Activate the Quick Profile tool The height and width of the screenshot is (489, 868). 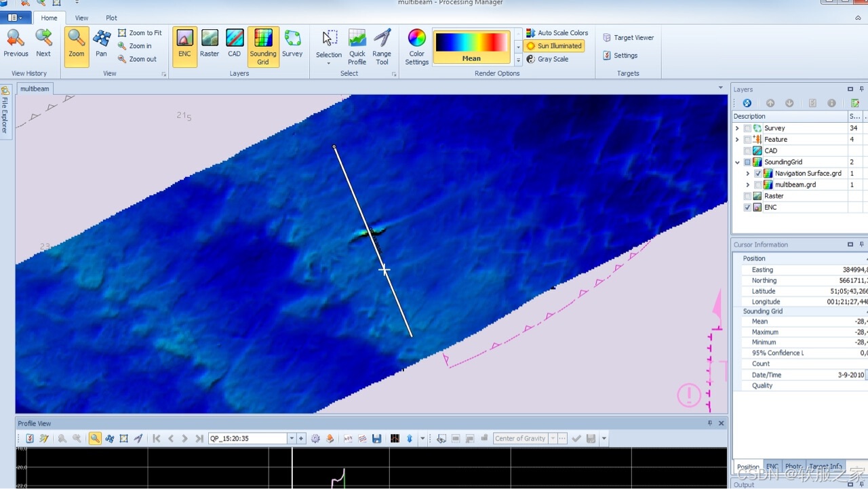357,46
